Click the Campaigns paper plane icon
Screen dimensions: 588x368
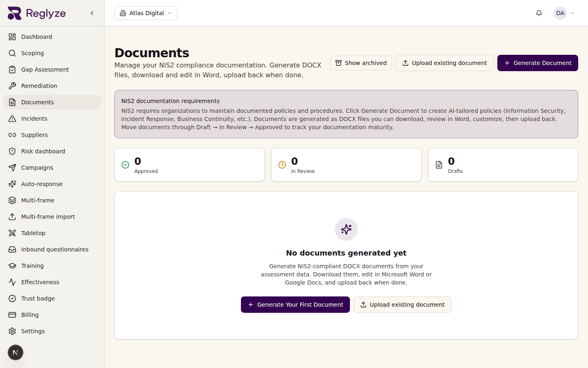(x=12, y=168)
